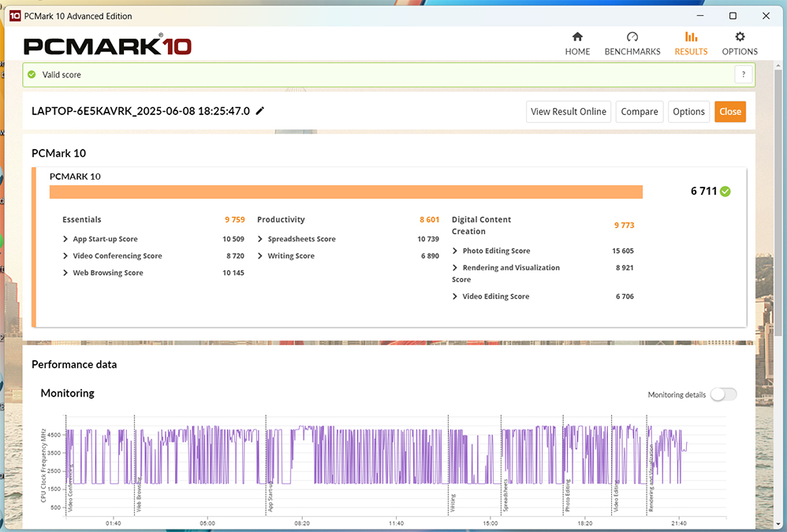Viewport: 787px width, 532px height.
Task: Click the question mark help button
Action: click(744, 74)
